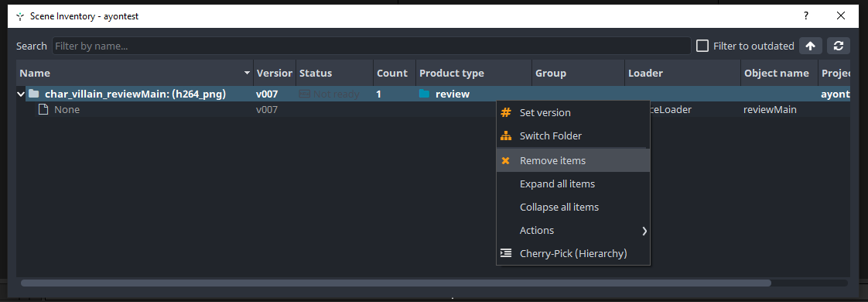The height and width of the screenshot is (302, 868).
Task: Click the Name column header
Action: 135,73
